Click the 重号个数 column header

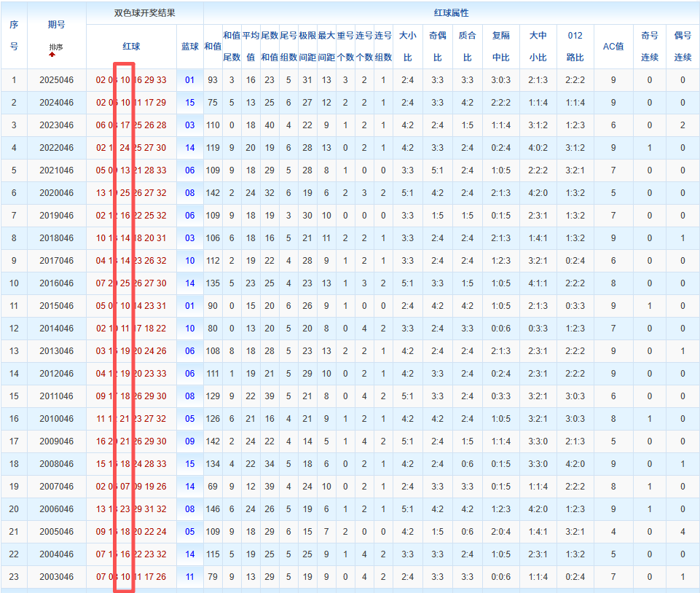tap(345, 47)
